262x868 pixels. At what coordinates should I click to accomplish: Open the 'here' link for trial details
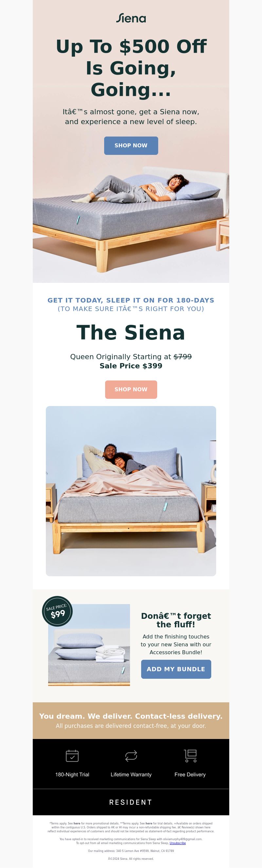(149, 823)
